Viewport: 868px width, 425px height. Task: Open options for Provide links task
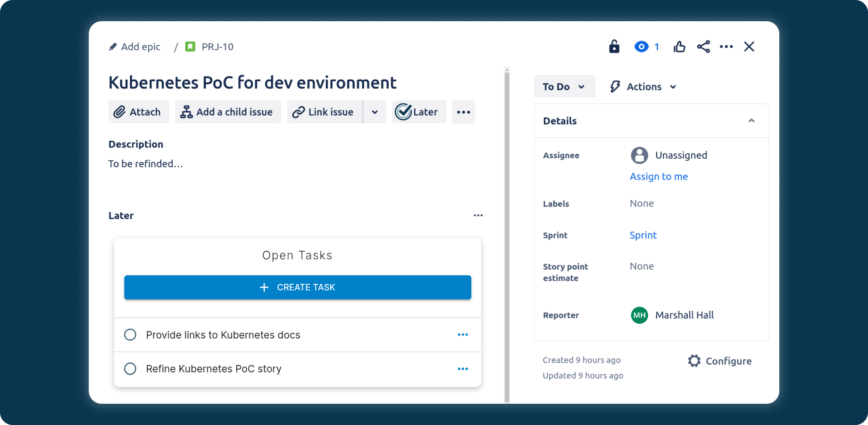(x=463, y=335)
